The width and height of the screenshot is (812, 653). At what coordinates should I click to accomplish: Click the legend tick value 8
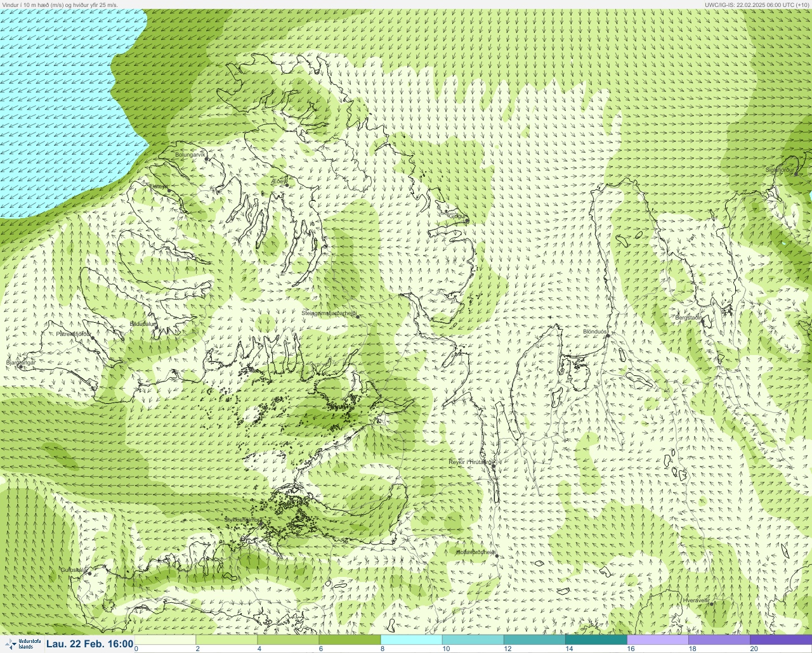coord(383,649)
